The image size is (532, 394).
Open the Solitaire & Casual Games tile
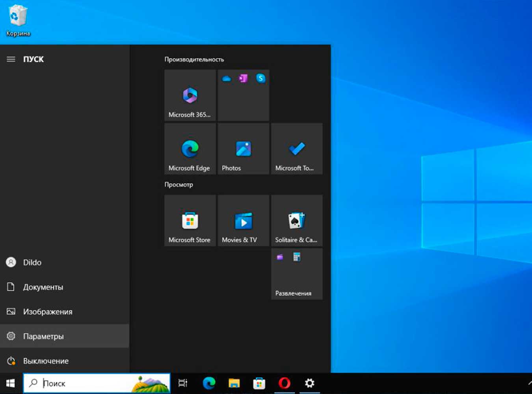tap(297, 220)
